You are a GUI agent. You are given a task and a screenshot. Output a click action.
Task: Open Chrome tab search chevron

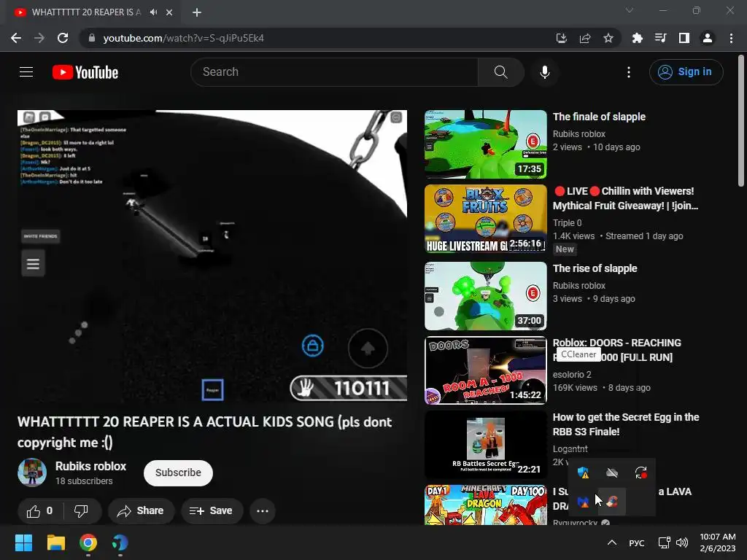[630, 10]
